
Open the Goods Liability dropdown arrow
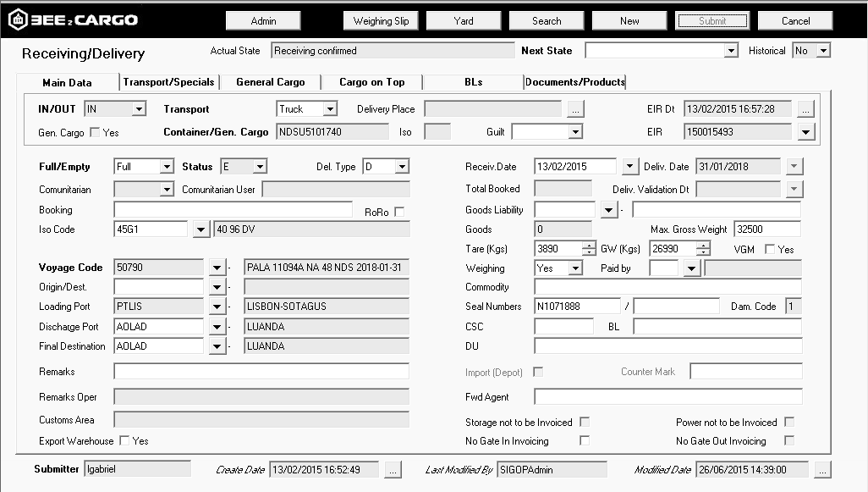(609, 210)
